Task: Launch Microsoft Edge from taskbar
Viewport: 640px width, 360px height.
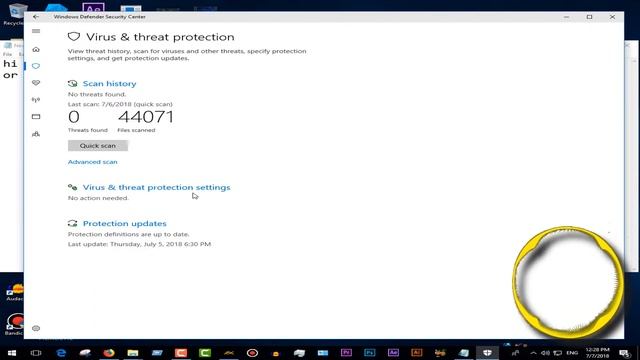Action: 61,353
